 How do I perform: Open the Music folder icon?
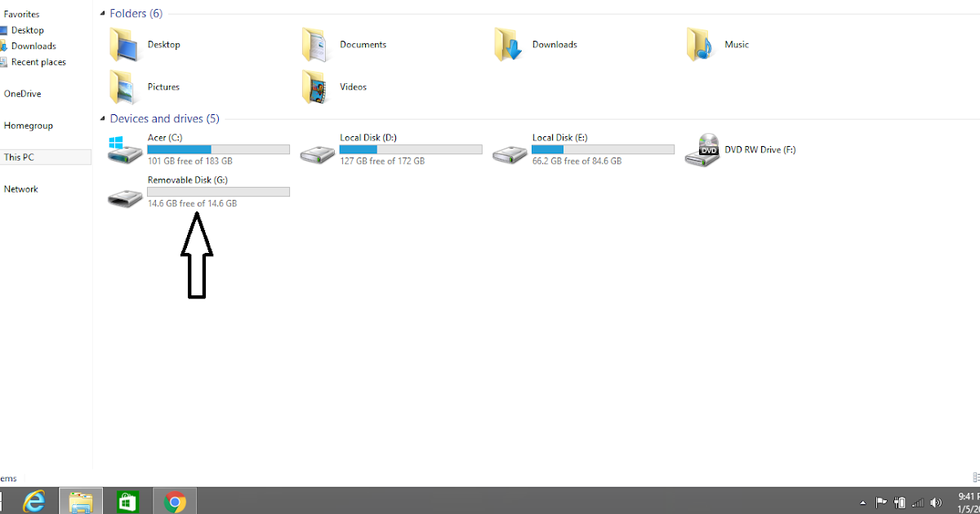pos(700,44)
